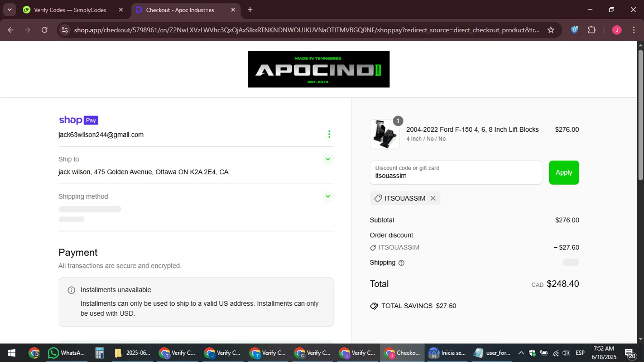The width and height of the screenshot is (644, 362).
Task: Bookmark this page with the star icon
Action: [551, 30]
